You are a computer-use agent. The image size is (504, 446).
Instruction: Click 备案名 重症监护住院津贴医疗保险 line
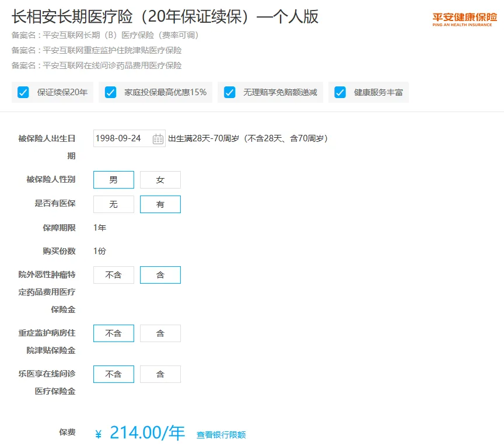[x=96, y=50]
